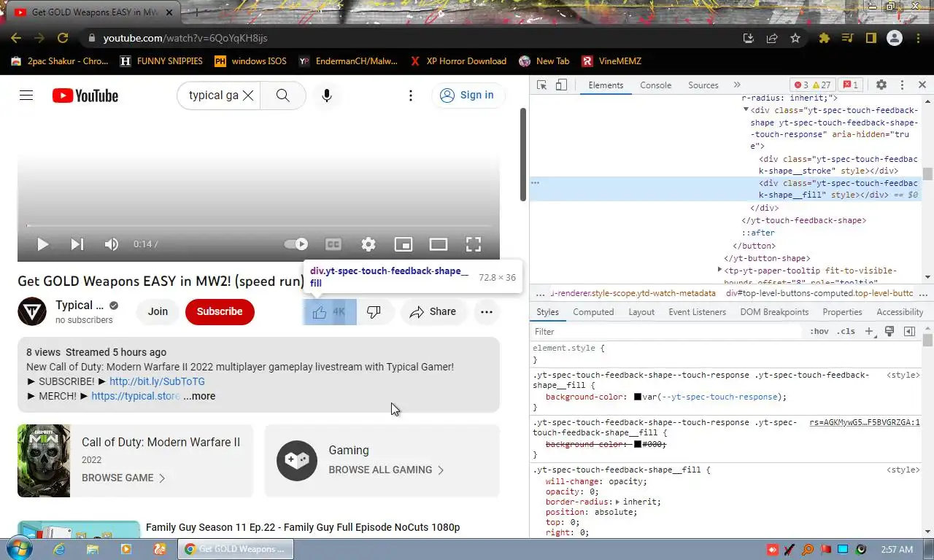Dislike the video with thumbs down

(374, 312)
